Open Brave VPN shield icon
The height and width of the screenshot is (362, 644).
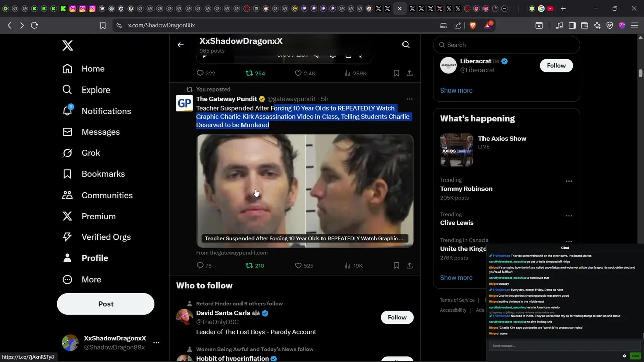[610, 25]
